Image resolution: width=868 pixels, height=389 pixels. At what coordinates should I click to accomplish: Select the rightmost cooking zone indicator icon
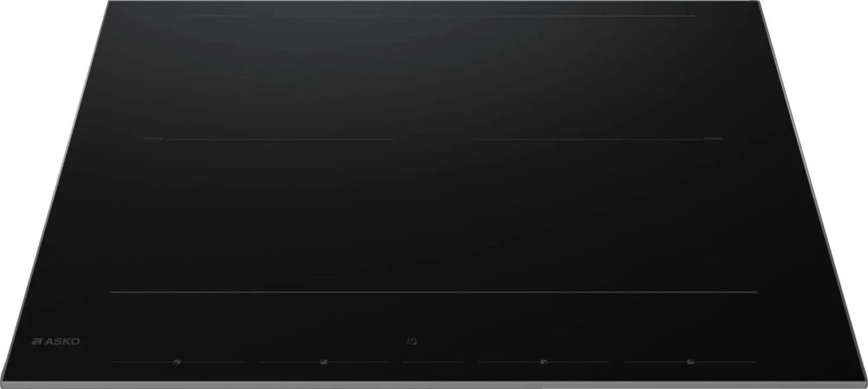coord(690,362)
